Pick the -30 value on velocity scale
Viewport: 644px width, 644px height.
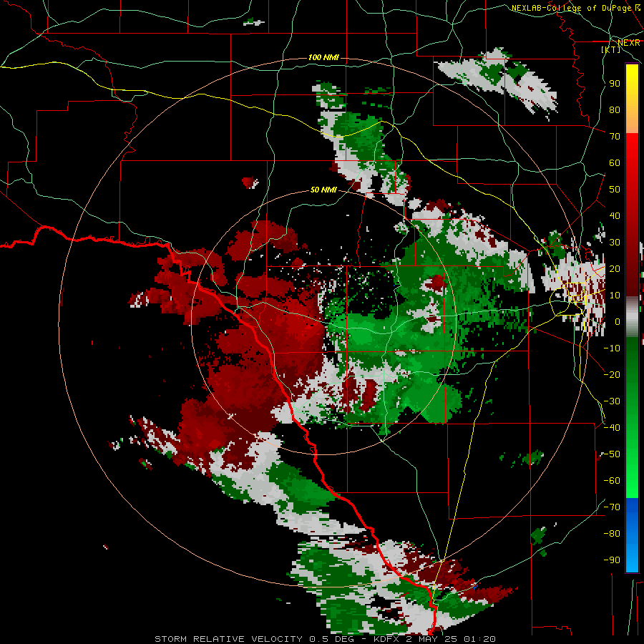point(612,401)
